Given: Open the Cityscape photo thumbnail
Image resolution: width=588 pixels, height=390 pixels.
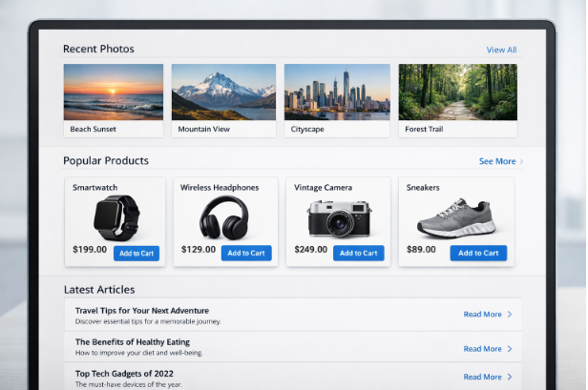Looking at the screenshot, I should [337, 92].
